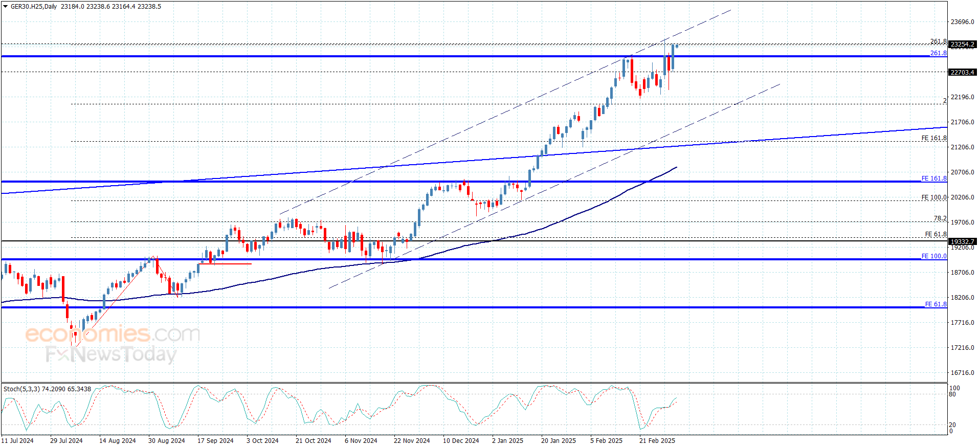Screen dimensions: 980x447
Task: Click the 17216.0 price axis value
Action: pos(962,348)
